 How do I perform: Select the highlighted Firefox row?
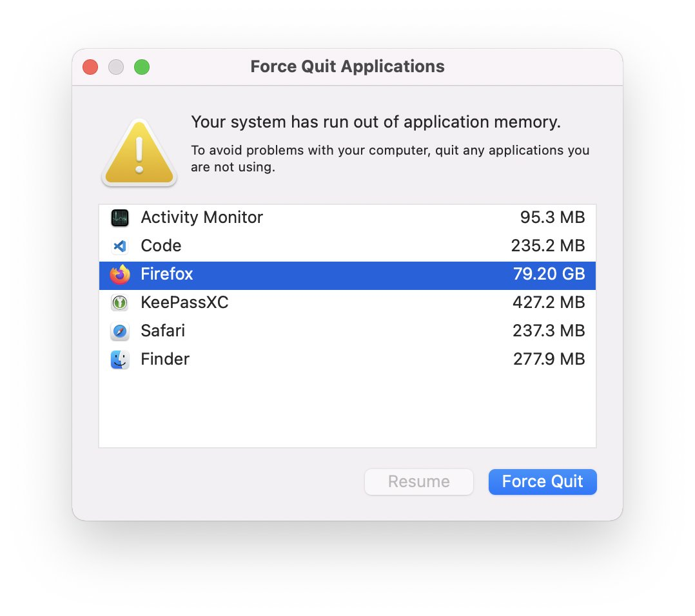click(290, 274)
